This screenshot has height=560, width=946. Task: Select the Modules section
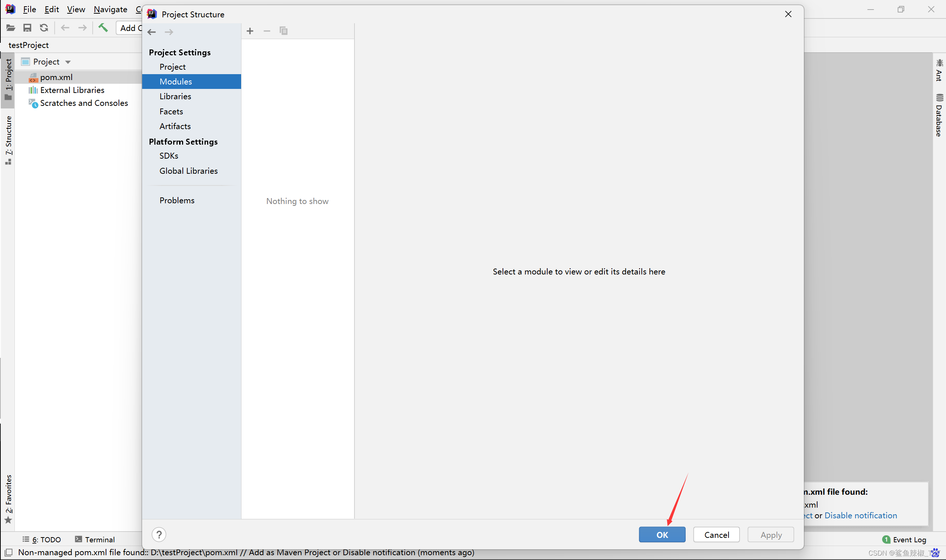[175, 81]
